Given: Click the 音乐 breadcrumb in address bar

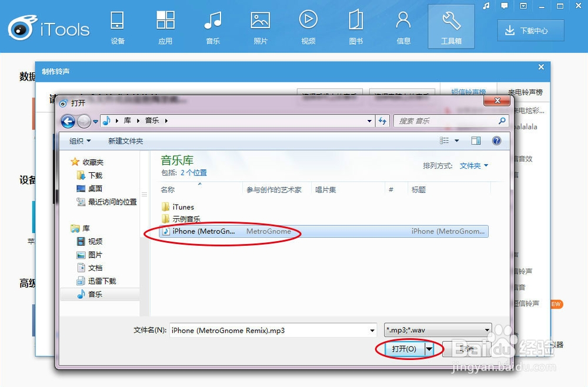Looking at the screenshot, I should point(152,121).
